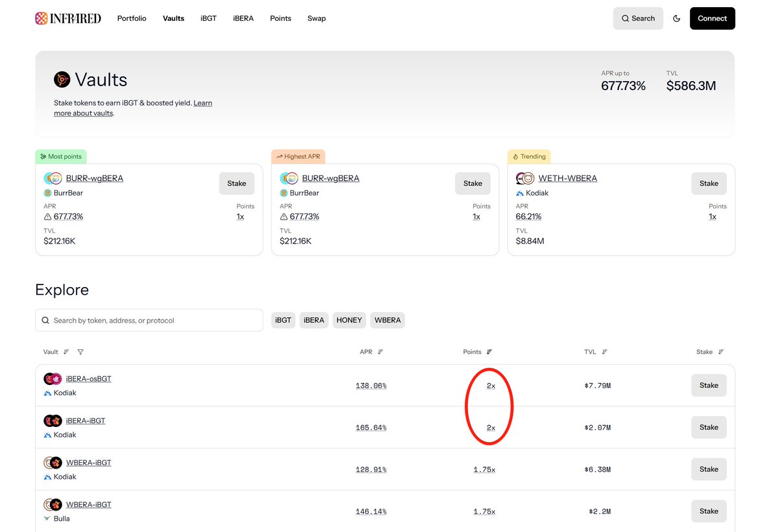Open the Swap nav item
This screenshot has width=778, height=532.
coord(316,18)
